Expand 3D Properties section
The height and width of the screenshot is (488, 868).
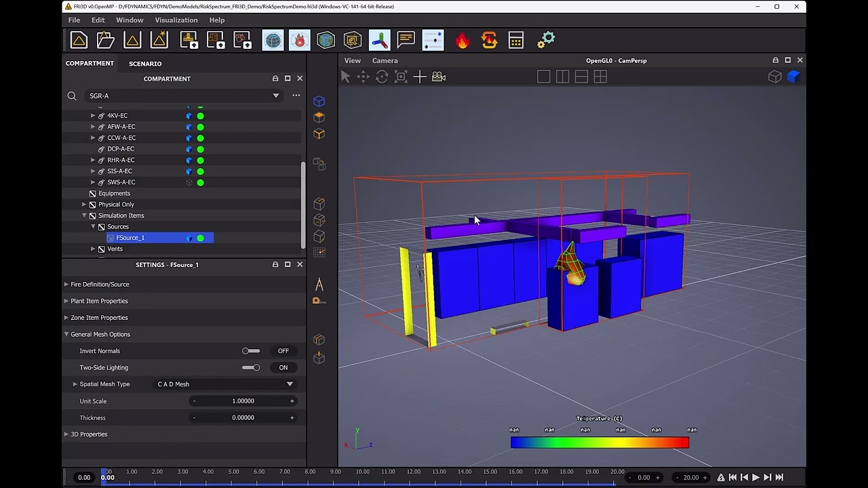click(x=66, y=434)
